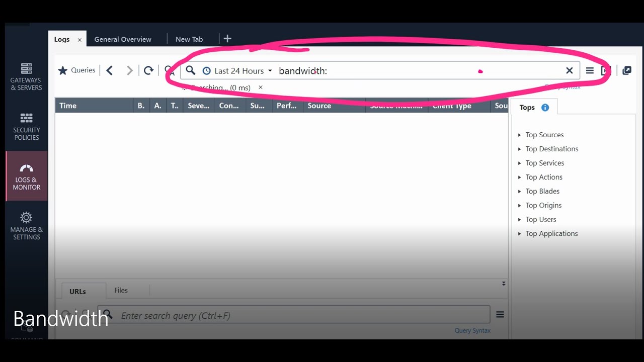Click the Con... column header

[x=230, y=106]
